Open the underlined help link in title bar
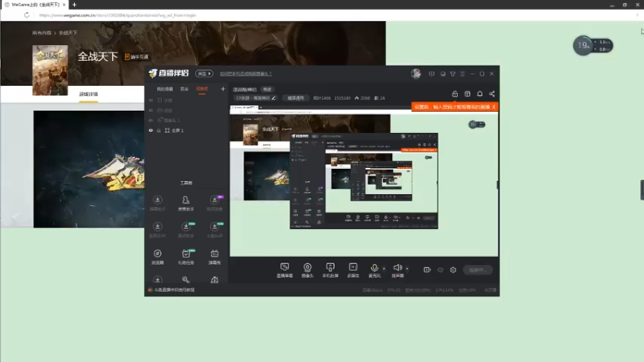 click(x=246, y=74)
